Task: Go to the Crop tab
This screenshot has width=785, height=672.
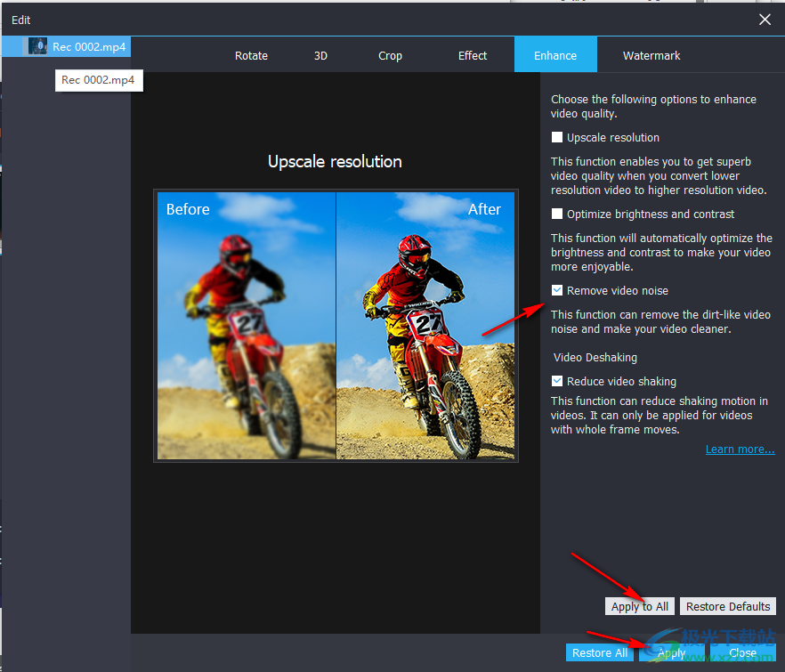Action: click(390, 55)
